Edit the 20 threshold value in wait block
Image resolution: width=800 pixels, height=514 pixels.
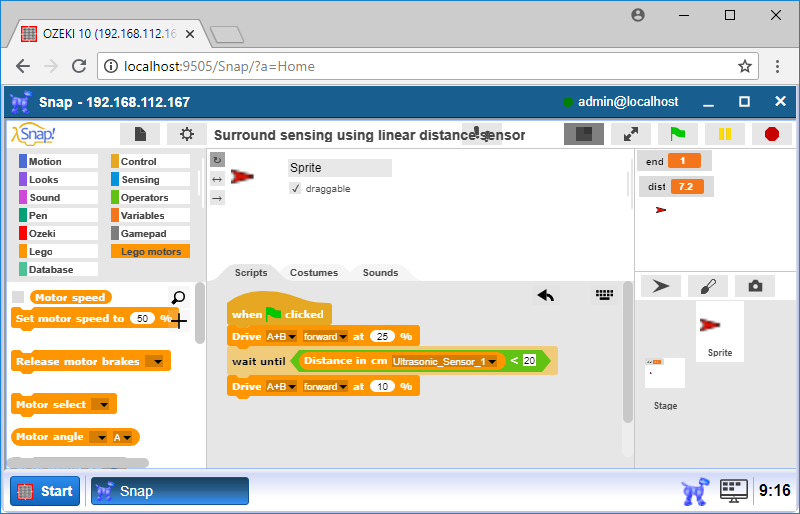529,360
